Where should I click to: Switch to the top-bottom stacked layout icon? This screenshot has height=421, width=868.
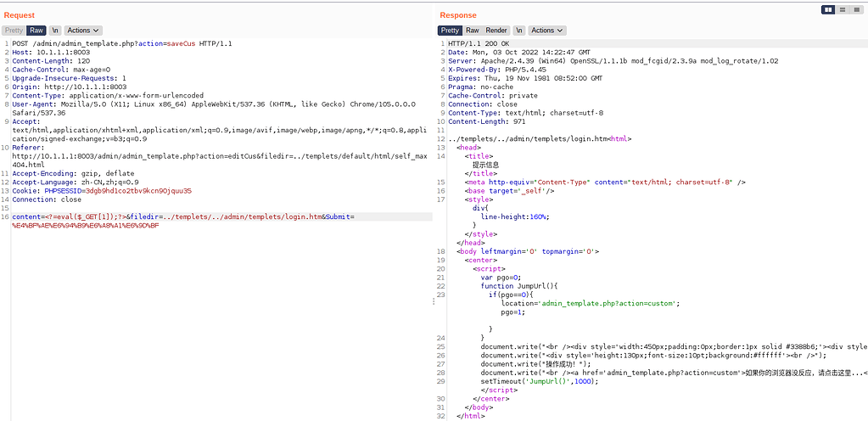coord(842,9)
